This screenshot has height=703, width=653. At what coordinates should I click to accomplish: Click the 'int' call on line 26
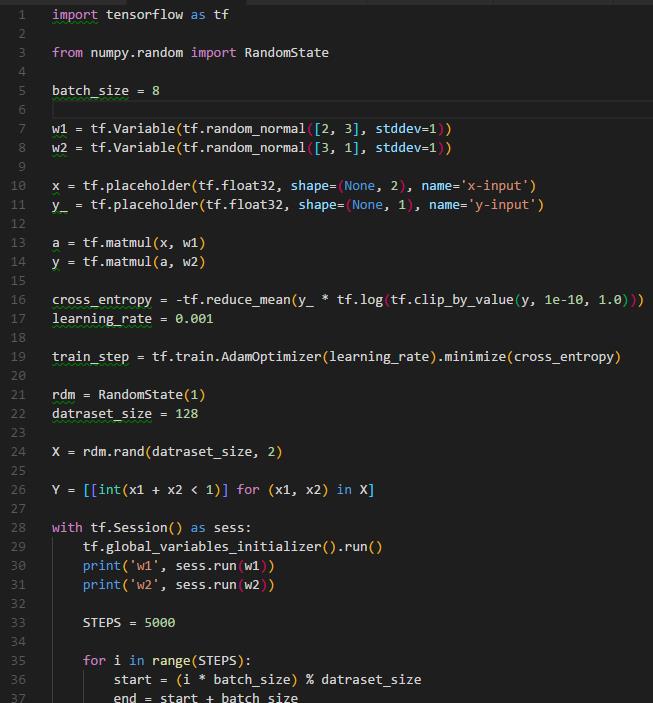click(x=109, y=490)
